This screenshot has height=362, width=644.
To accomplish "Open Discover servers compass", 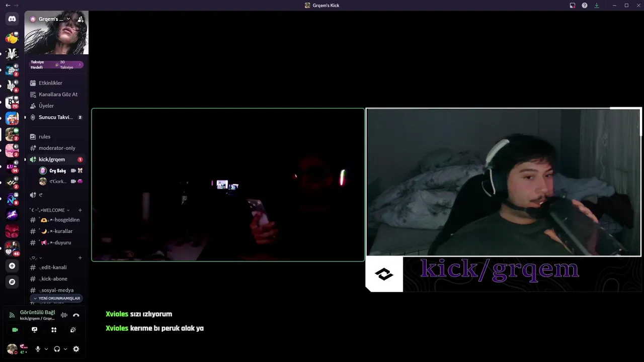I will point(12,282).
